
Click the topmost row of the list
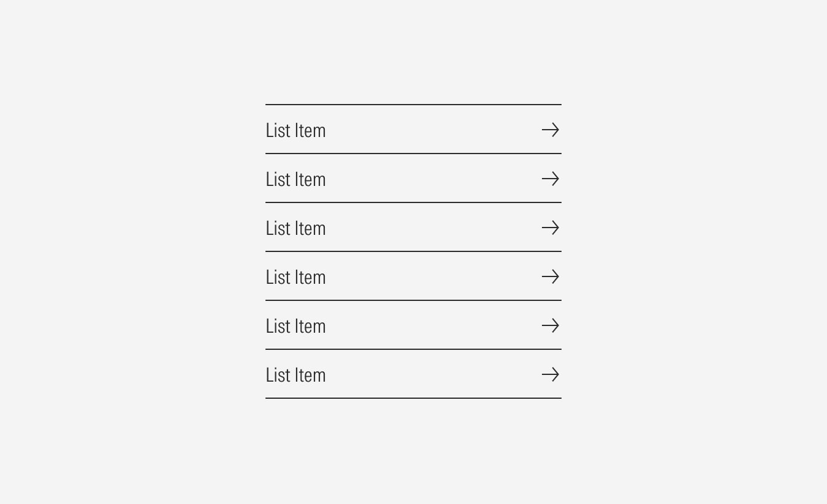(x=413, y=130)
